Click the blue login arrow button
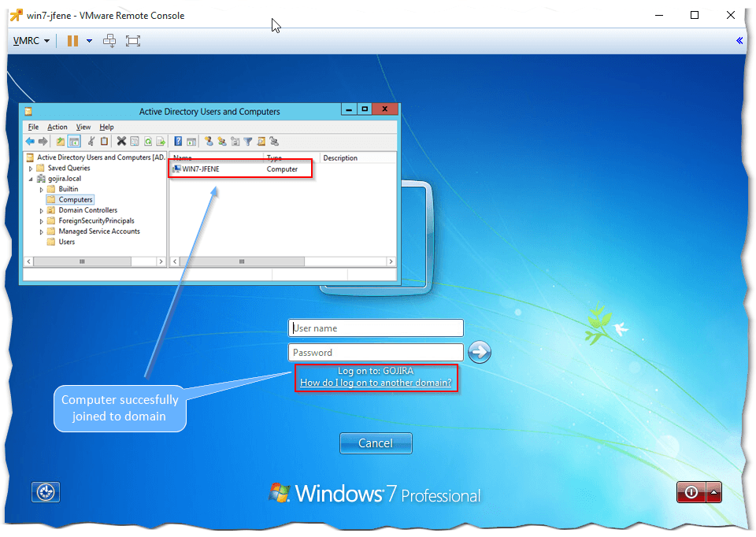 tap(480, 352)
